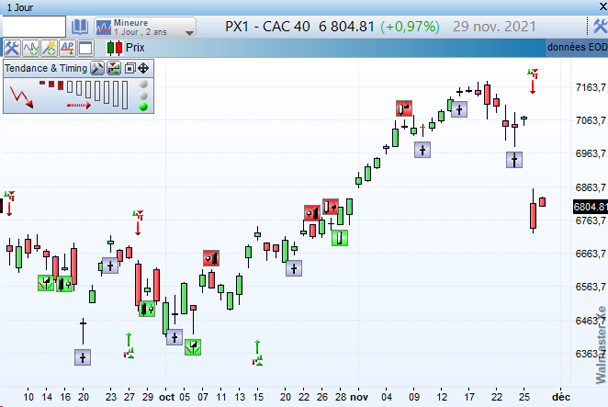Click the (+0,97%) change value

coord(410,27)
